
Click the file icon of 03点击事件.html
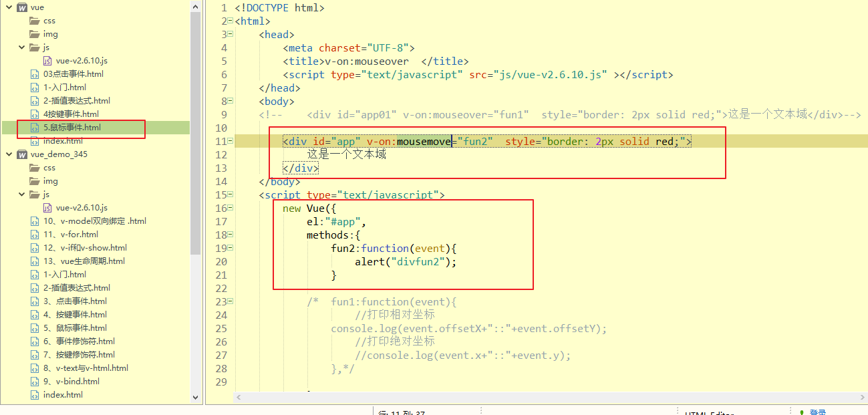[35, 74]
